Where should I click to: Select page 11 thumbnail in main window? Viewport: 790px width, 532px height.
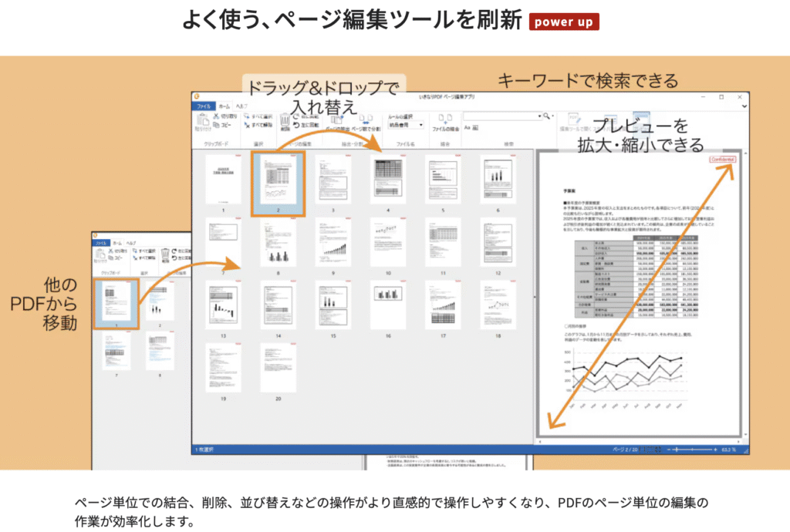point(443,242)
